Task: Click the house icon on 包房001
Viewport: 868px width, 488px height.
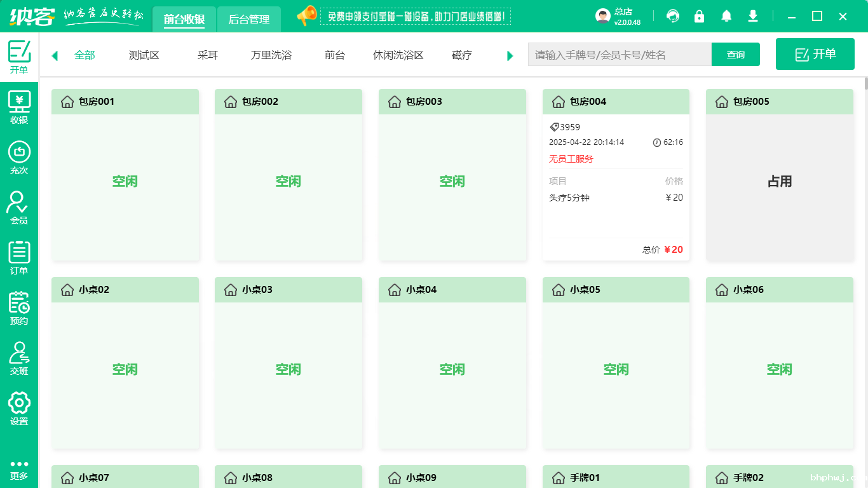Action: pyautogui.click(x=67, y=102)
